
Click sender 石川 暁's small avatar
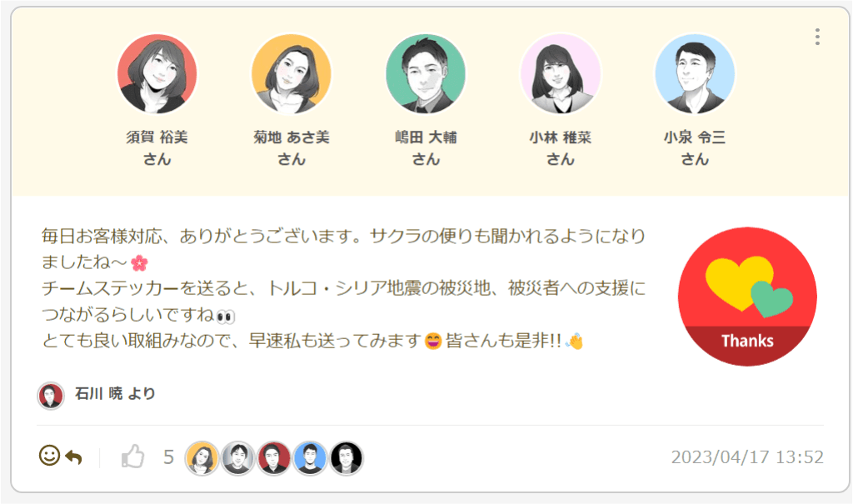tap(51, 396)
